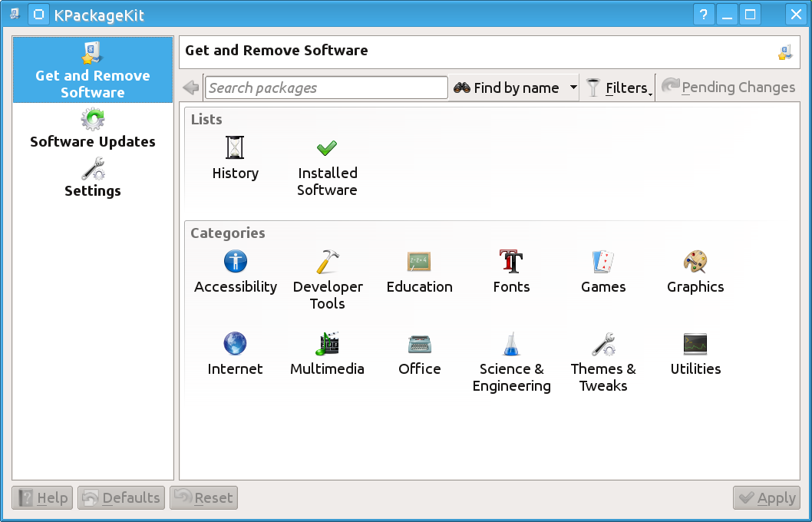The image size is (812, 522).
Task: Open the Utilities terminal category
Action: coord(695,354)
